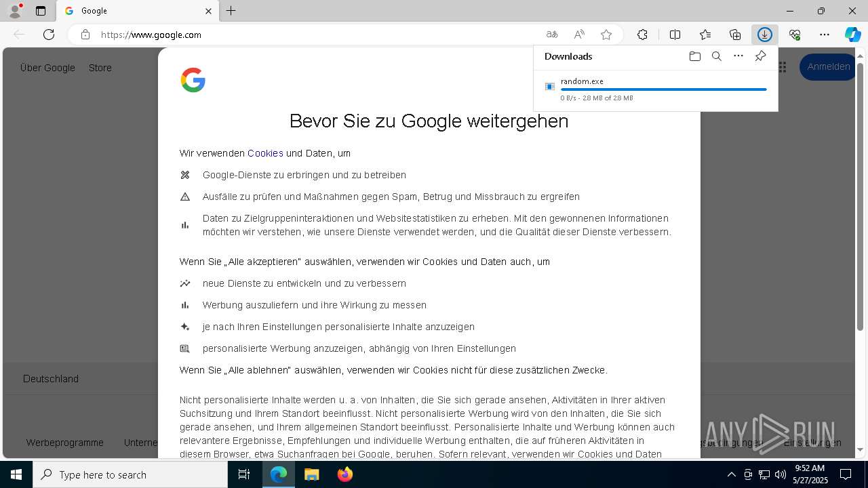The height and width of the screenshot is (488, 868).
Task: Open the network tray icon
Action: (x=764, y=474)
